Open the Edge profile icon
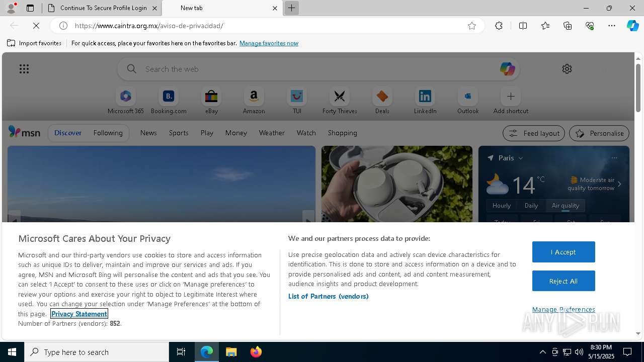 coord(11,8)
